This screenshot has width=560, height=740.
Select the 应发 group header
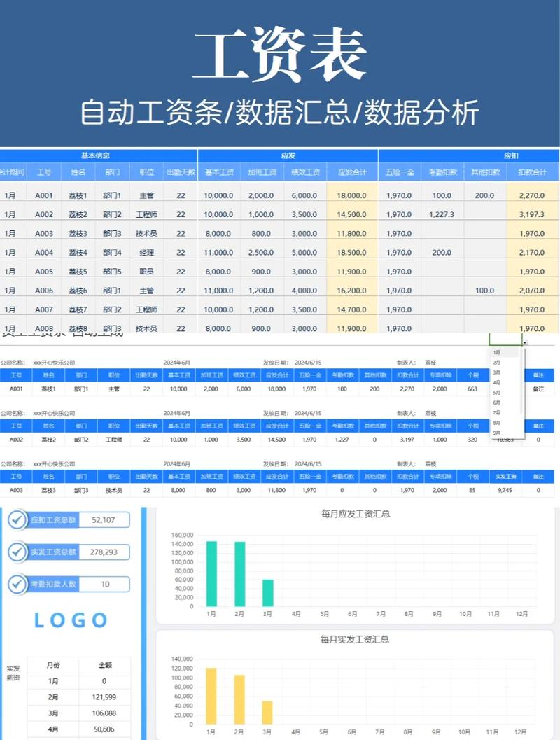(x=288, y=155)
